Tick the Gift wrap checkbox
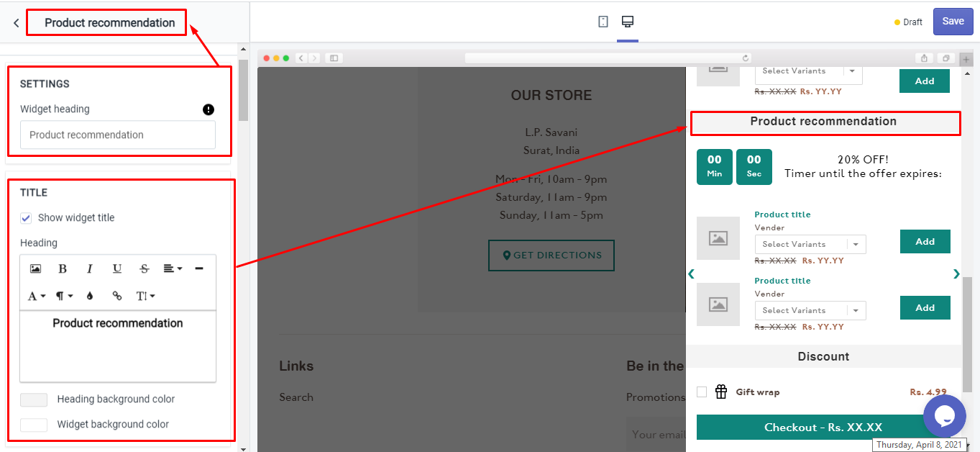 (702, 392)
